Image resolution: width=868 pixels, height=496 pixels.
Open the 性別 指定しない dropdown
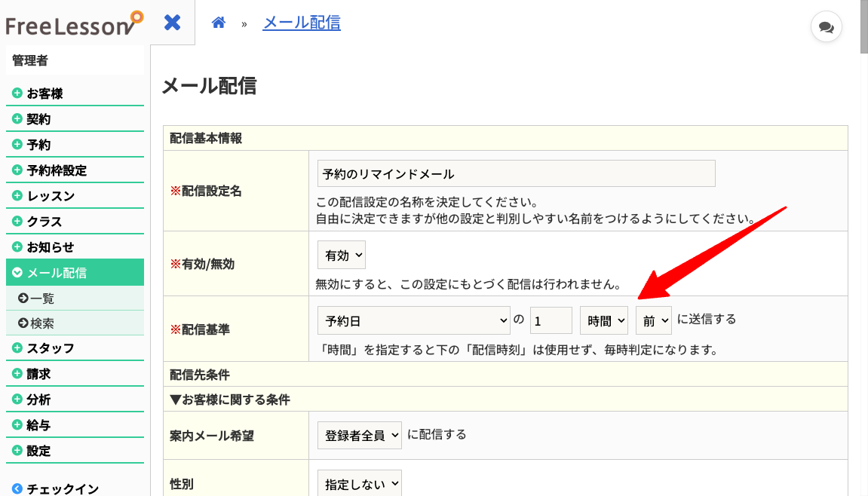[359, 484]
